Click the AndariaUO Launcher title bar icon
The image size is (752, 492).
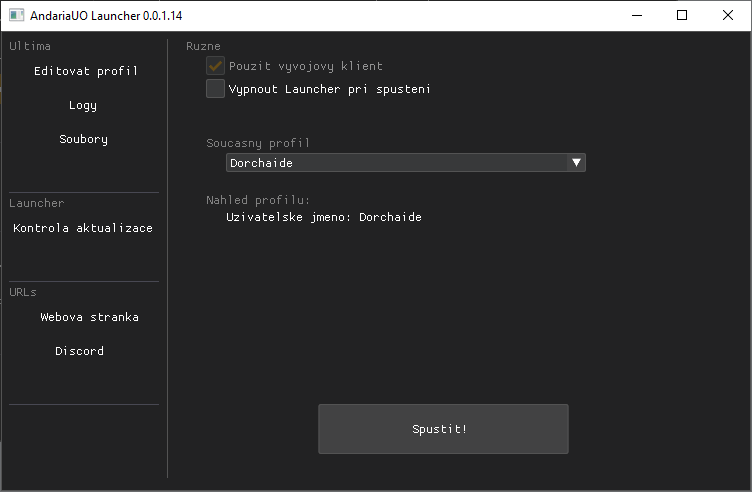tap(16, 16)
